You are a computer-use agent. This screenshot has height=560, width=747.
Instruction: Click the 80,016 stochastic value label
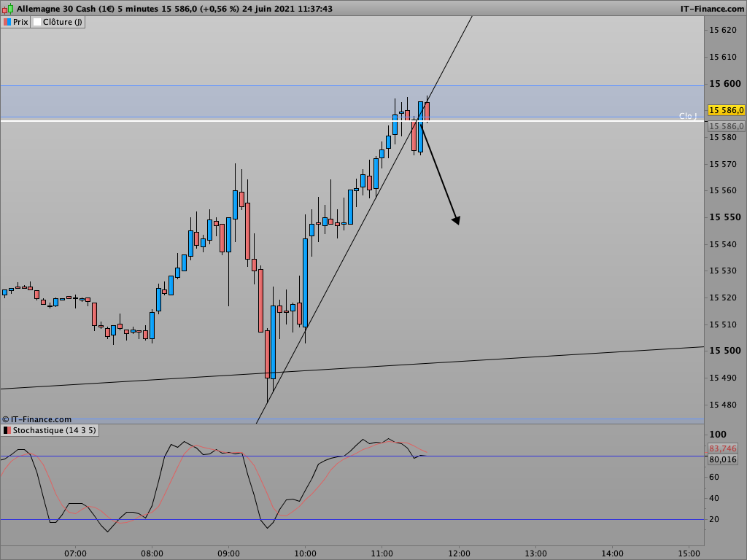tap(723, 459)
